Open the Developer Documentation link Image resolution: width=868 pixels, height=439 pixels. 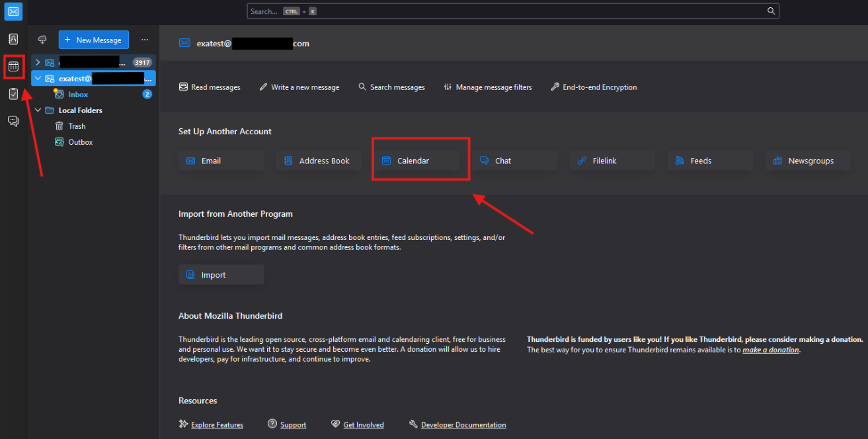coord(463,425)
